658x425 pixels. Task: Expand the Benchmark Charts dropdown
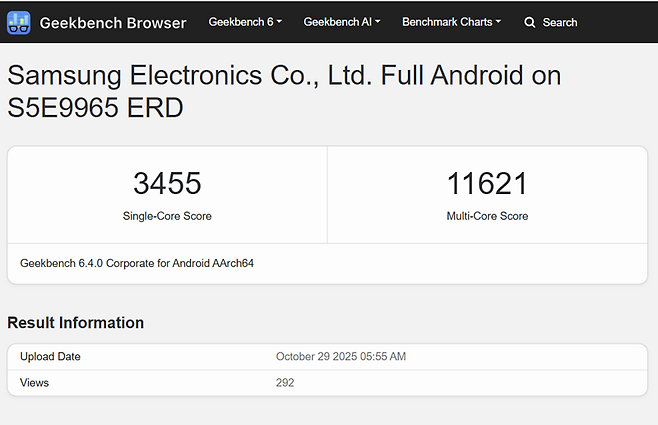click(451, 22)
